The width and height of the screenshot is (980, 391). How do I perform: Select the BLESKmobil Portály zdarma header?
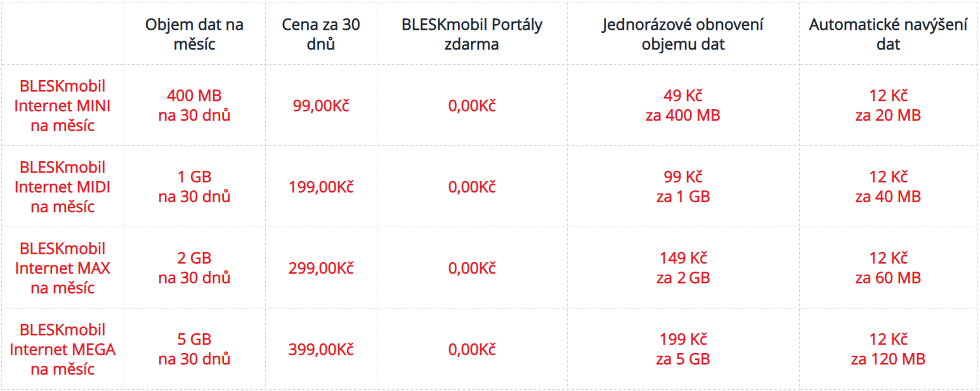coord(472,34)
